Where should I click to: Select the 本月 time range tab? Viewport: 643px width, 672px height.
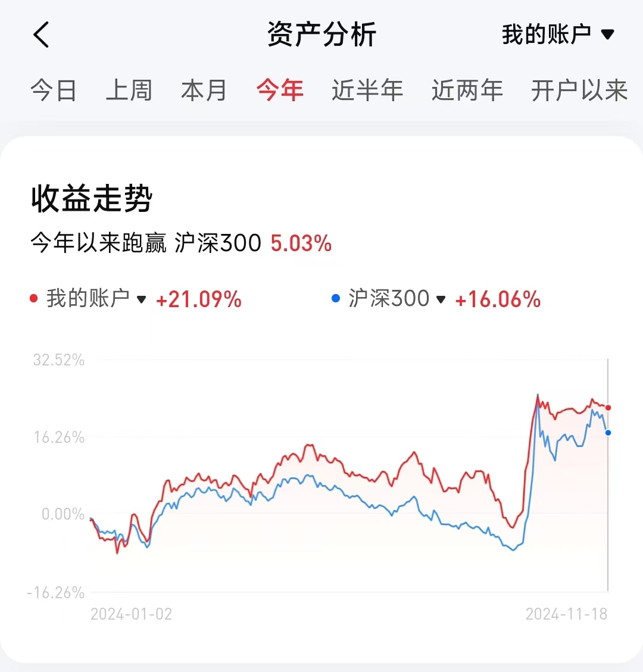point(204,90)
